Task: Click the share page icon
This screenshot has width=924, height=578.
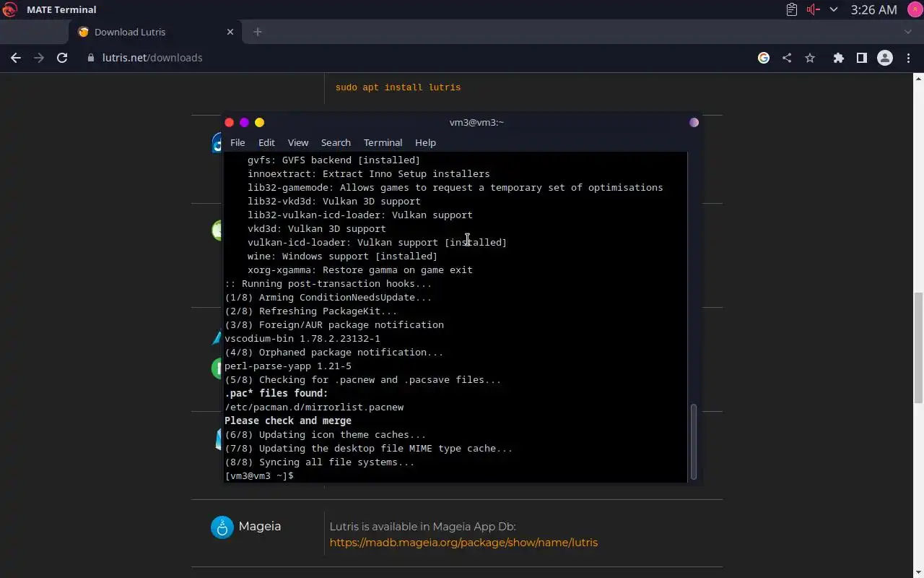Action: [787, 58]
